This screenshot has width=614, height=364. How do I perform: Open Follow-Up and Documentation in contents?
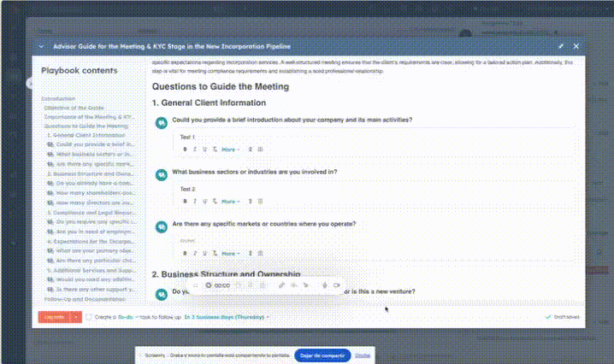(x=85, y=299)
